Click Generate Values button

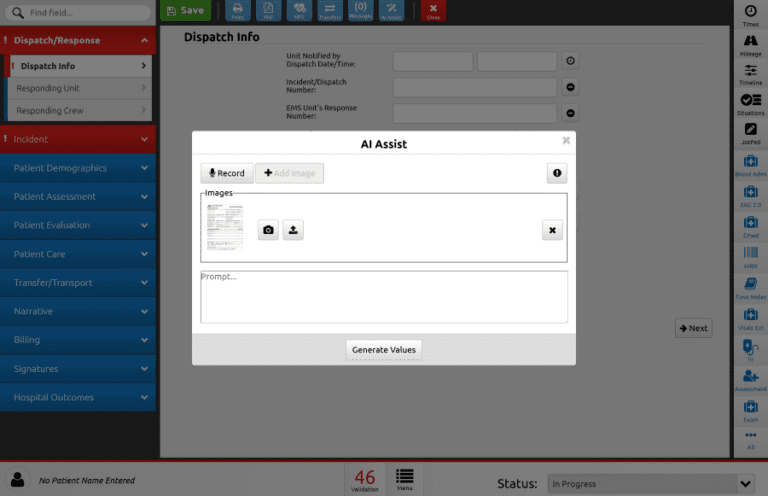coord(384,350)
